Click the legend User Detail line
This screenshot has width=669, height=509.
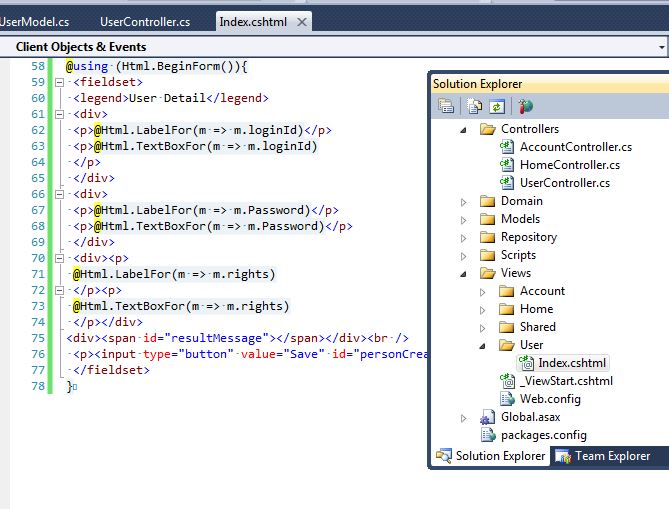pos(171,98)
